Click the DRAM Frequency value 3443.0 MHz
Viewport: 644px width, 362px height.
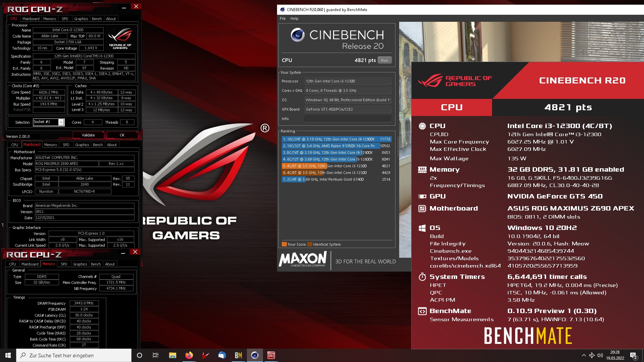[84, 303]
